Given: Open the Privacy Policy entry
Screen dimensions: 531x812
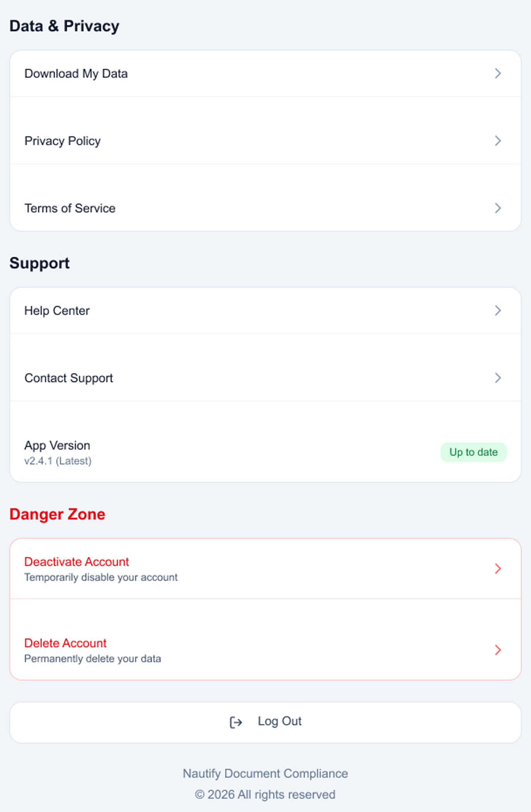Looking at the screenshot, I should pos(63,141).
